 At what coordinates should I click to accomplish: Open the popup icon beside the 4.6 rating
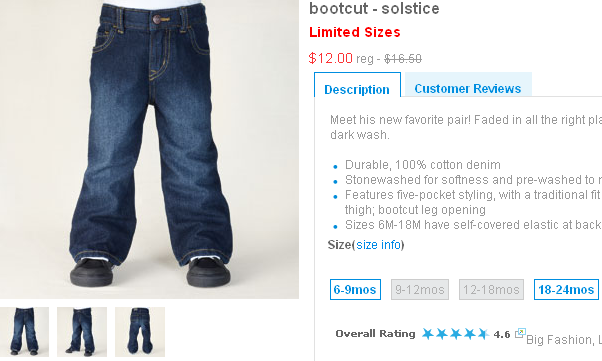(520, 333)
